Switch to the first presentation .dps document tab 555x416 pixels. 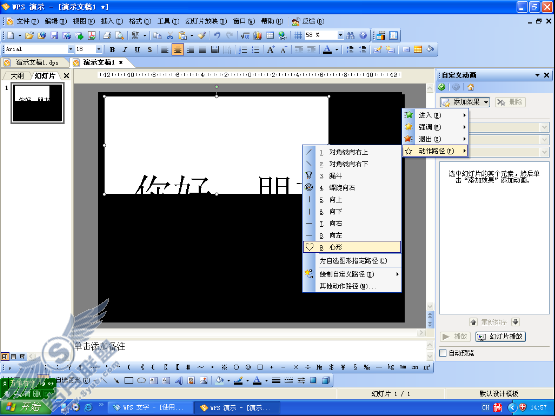[34, 62]
